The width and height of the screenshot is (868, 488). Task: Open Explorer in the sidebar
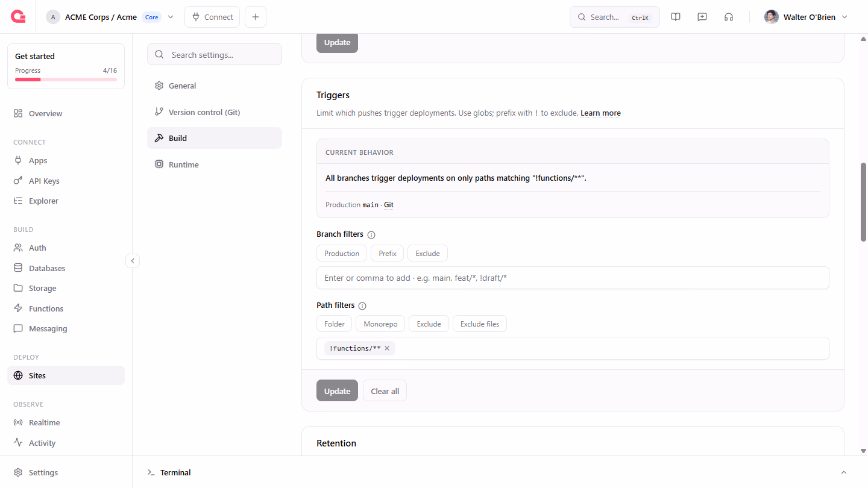point(66,201)
